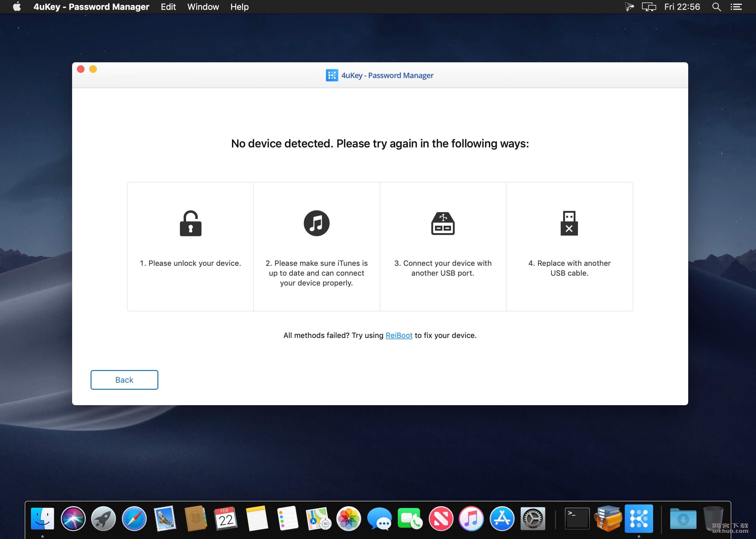Open Safari from the Dock

tap(134, 518)
